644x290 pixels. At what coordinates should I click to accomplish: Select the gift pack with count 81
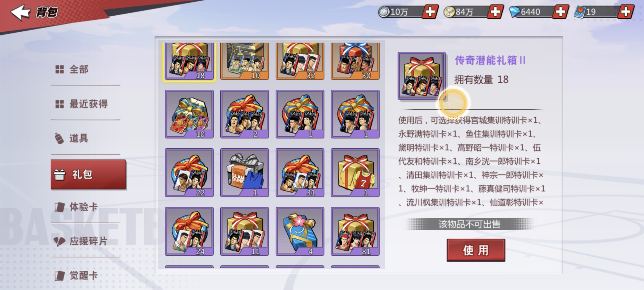355,231
